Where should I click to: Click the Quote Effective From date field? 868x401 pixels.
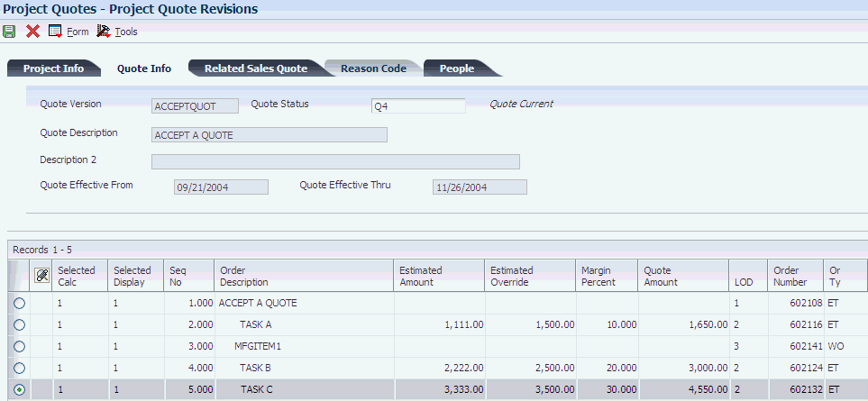220,187
